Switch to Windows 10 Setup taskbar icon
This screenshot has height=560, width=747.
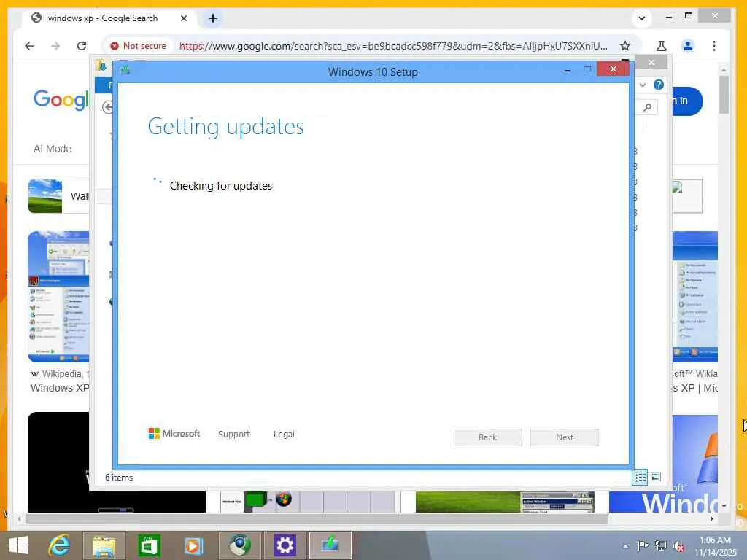point(330,545)
